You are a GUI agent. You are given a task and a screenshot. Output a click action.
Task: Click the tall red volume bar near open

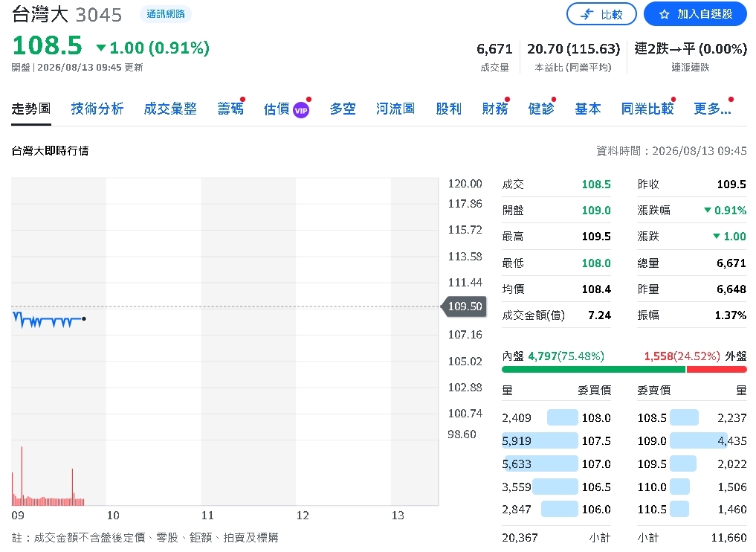22,475
